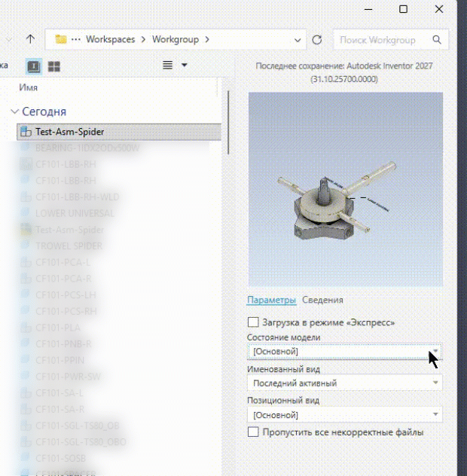Collapse the Сегодня group

pos(14,111)
